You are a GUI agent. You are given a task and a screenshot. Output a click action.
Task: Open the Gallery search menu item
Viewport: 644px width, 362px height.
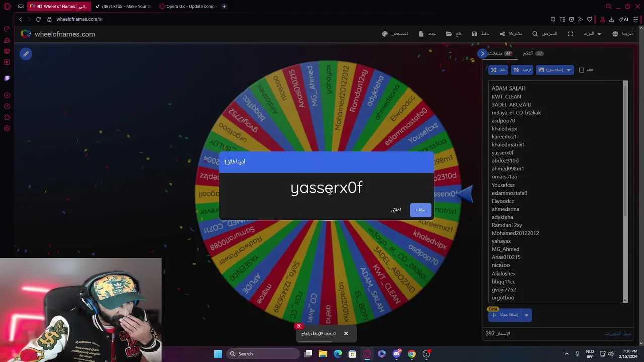pyautogui.click(x=545, y=34)
